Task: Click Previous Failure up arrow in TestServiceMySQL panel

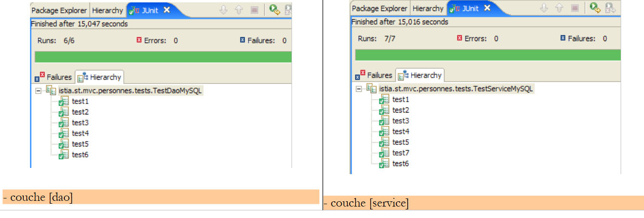Action: click(559, 8)
